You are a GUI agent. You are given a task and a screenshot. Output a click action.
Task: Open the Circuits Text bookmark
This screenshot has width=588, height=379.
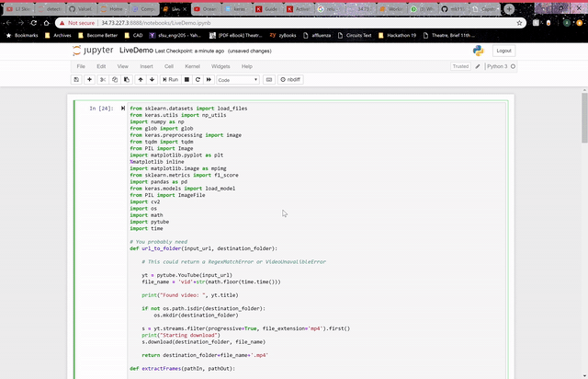click(355, 35)
